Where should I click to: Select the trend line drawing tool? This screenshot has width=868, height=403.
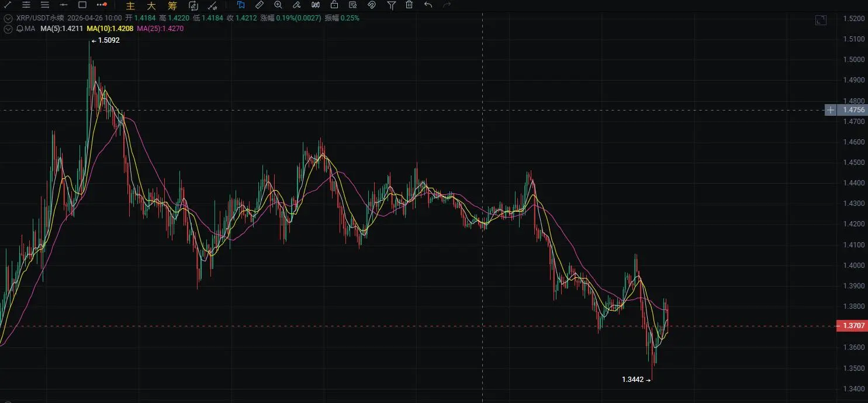(x=8, y=5)
